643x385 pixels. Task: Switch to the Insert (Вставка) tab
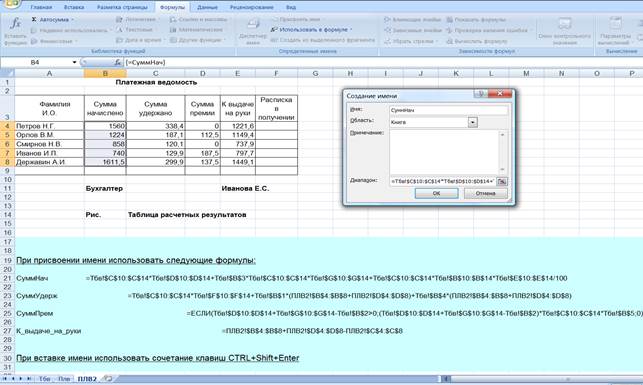74,7
